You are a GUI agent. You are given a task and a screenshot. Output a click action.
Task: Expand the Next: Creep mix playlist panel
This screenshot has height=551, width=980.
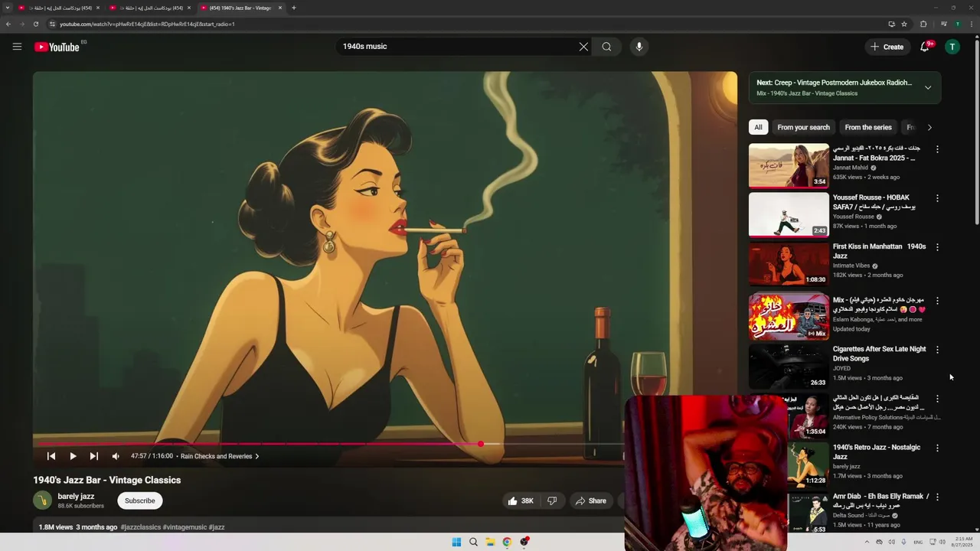928,87
